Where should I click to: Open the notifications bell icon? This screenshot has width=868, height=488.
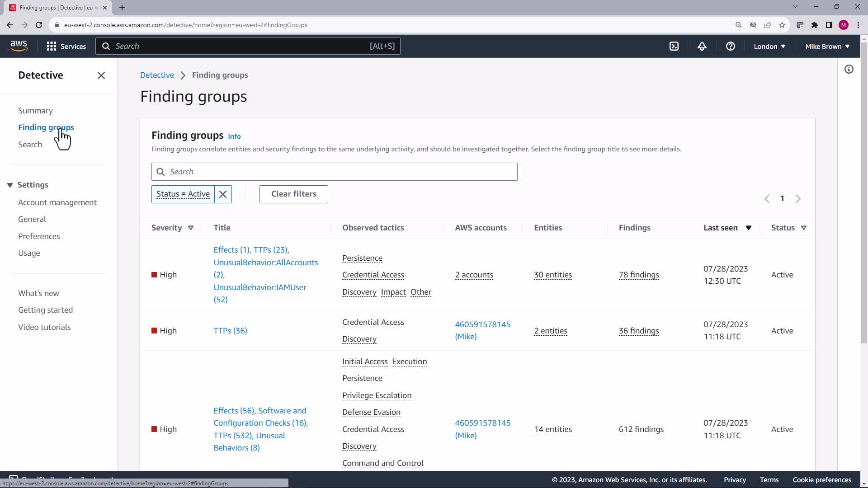point(702,46)
